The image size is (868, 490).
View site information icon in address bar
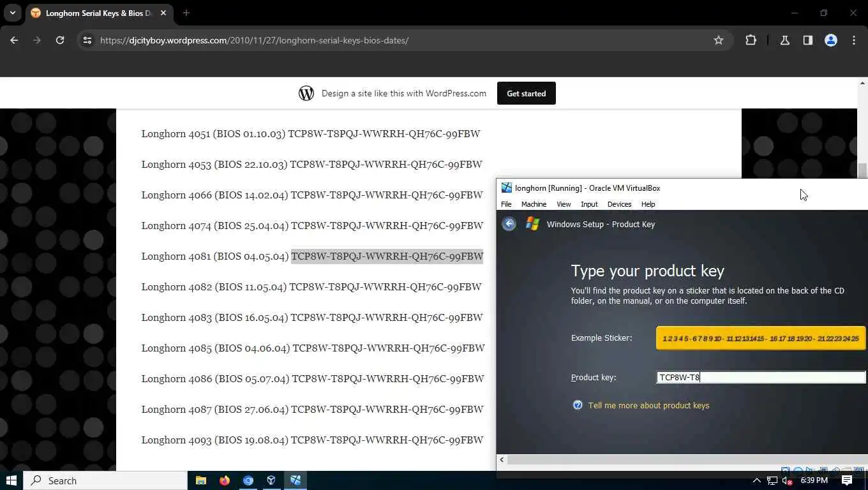[87, 40]
